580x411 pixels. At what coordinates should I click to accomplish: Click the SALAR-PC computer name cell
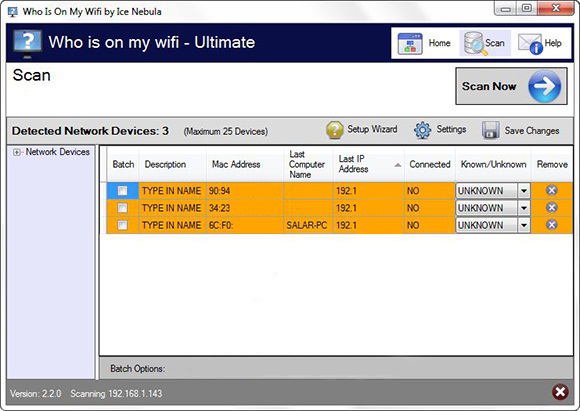click(x=308, y=225)
